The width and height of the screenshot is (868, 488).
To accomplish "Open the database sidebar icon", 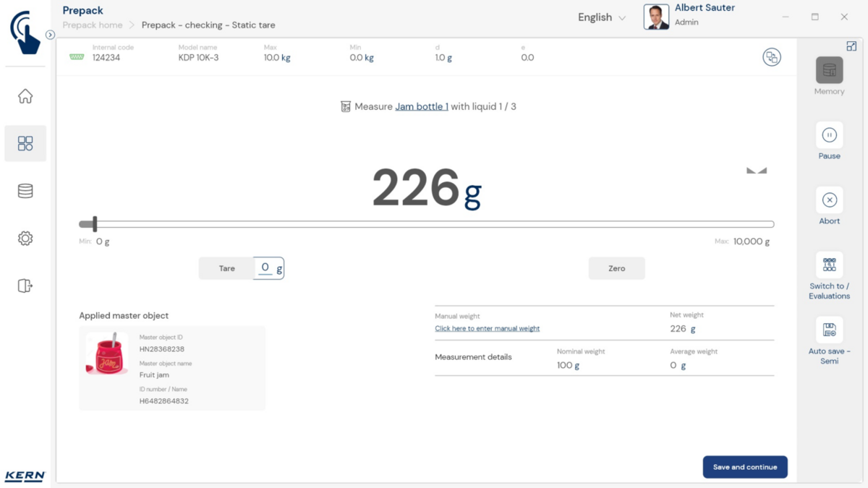I will tap(25, 191).
